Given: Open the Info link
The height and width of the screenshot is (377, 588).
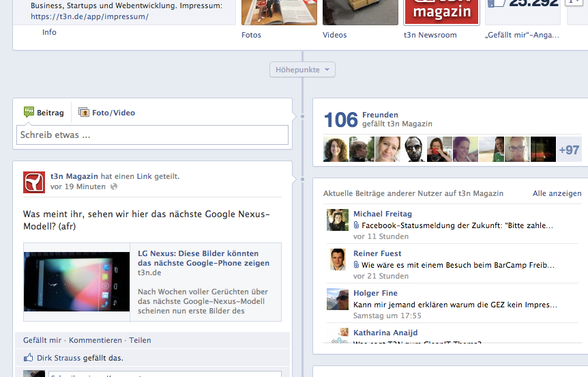Looking at the screenshot, I should 49,32.
